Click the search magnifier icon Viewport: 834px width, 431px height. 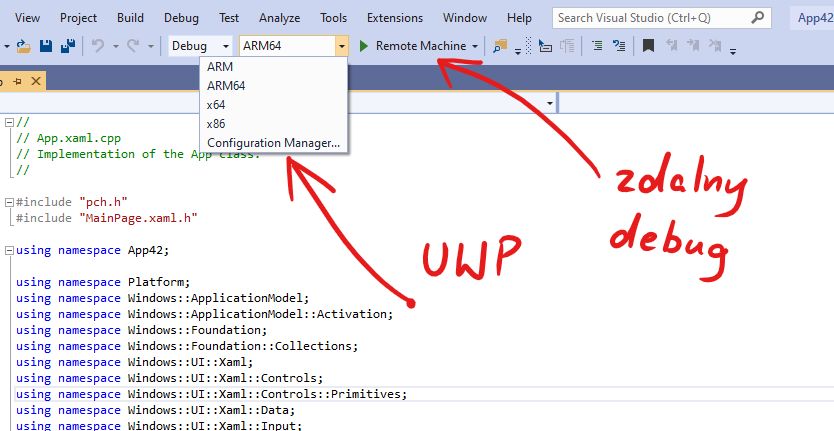(x=757, y=18)
